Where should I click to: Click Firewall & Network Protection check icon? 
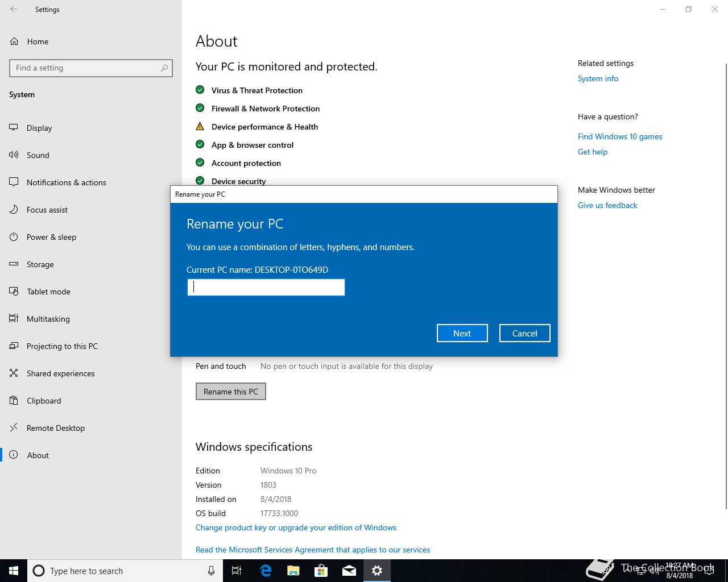[x=200, y=108]
